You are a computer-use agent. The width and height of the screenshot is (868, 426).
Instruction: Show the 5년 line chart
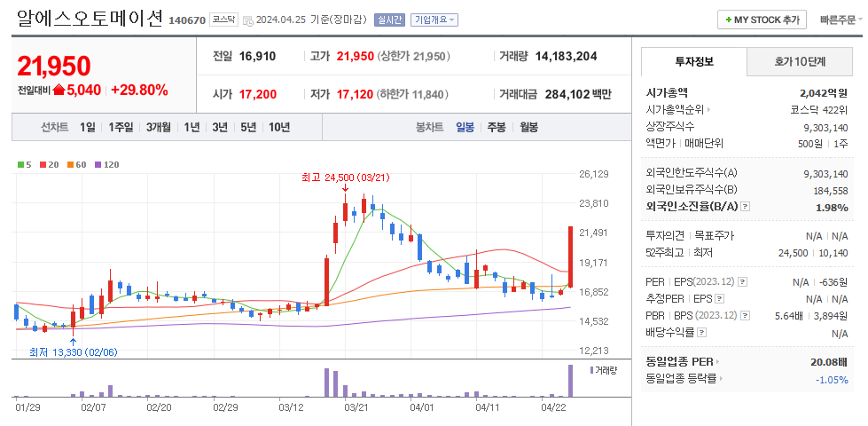[x=248, y=128]
